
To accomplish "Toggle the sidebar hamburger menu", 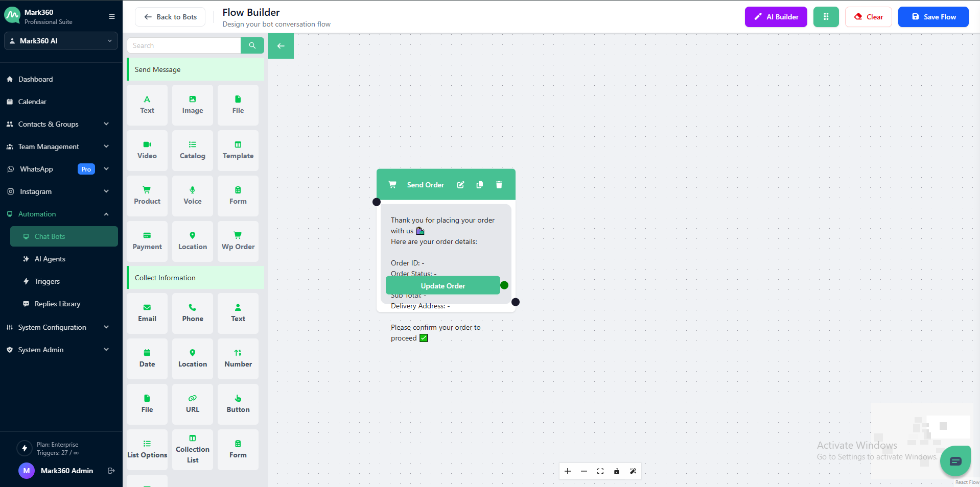I will (x=112, y=16).
